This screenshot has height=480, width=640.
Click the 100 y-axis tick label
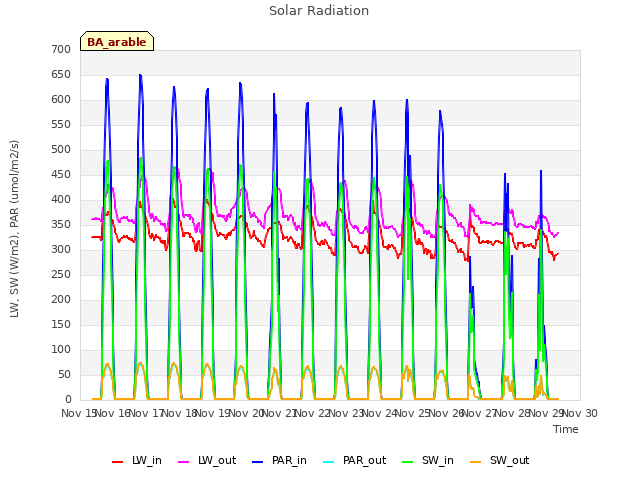[61, 350]
